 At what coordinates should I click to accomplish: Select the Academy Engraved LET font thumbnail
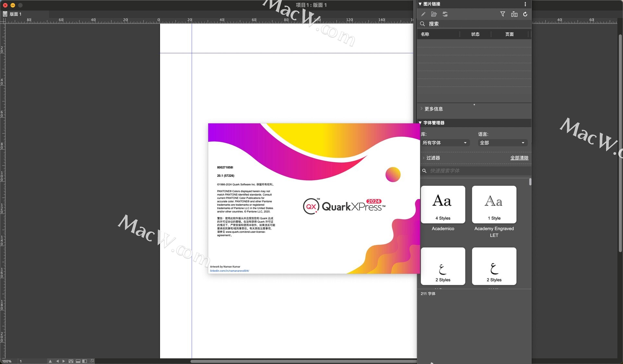point(494,205)
